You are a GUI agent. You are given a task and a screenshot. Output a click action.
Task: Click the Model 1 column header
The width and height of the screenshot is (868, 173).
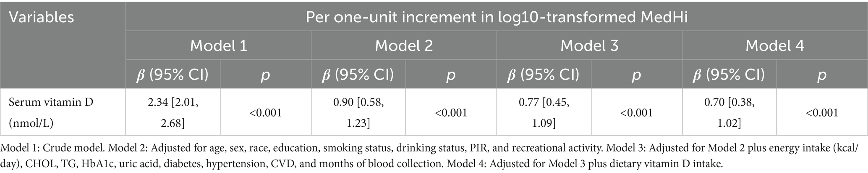click(218, 45)
